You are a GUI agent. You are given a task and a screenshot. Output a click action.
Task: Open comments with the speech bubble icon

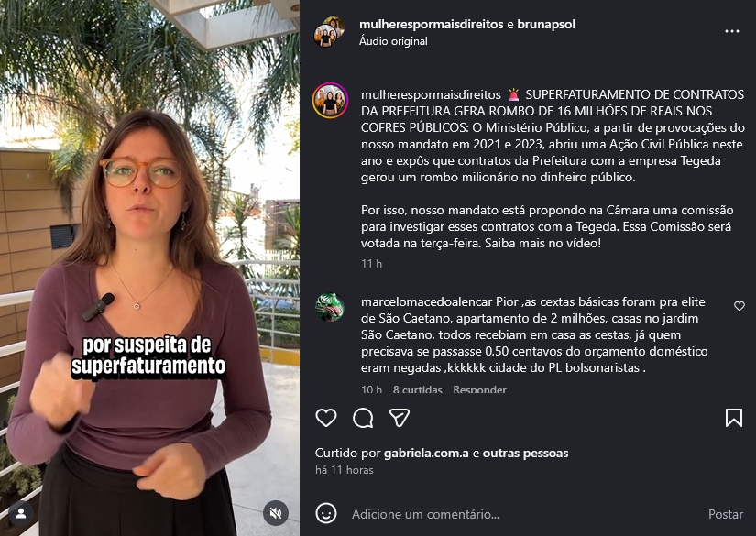pos(363,418)
